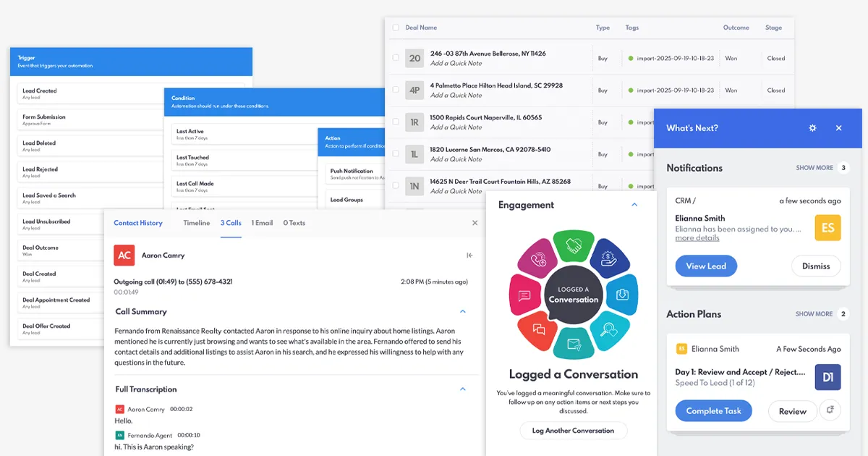Screen dimensions: 868x456
Task: Click Fernando Agent icon in Full Transcription
Action: (119, 435)
